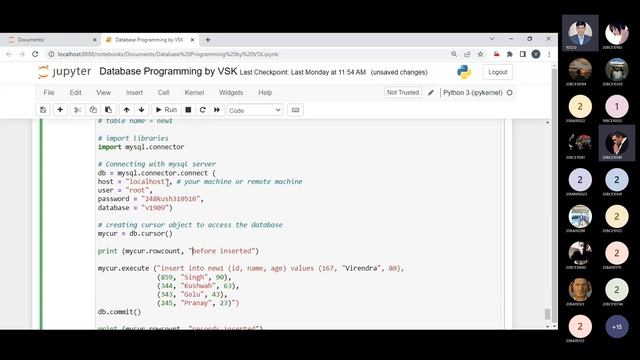Click the zoom magnifier icon in address bar
Image resolution: width=640 pixels, height=360 pixels.
click(x=454, y=54)
